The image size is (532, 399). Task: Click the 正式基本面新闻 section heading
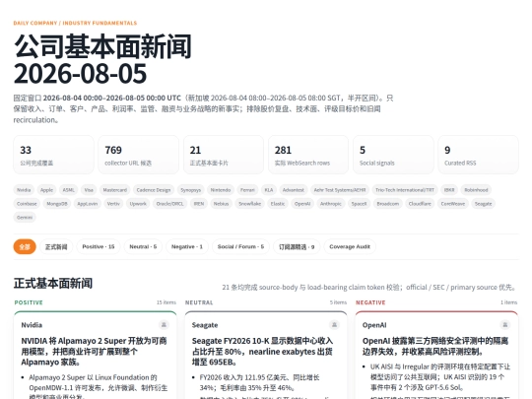(x=53, y=284)
